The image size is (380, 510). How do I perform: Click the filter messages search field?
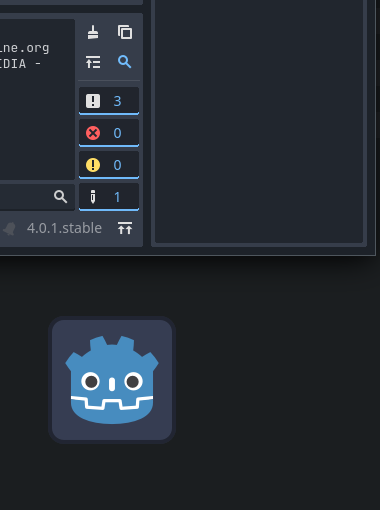[x=37, y=197]
